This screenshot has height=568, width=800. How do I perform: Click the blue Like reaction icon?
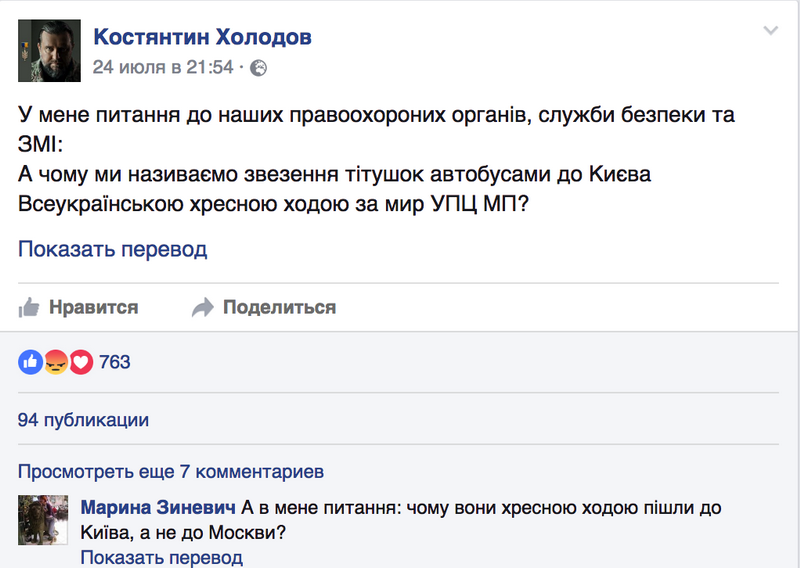point(31,362)
